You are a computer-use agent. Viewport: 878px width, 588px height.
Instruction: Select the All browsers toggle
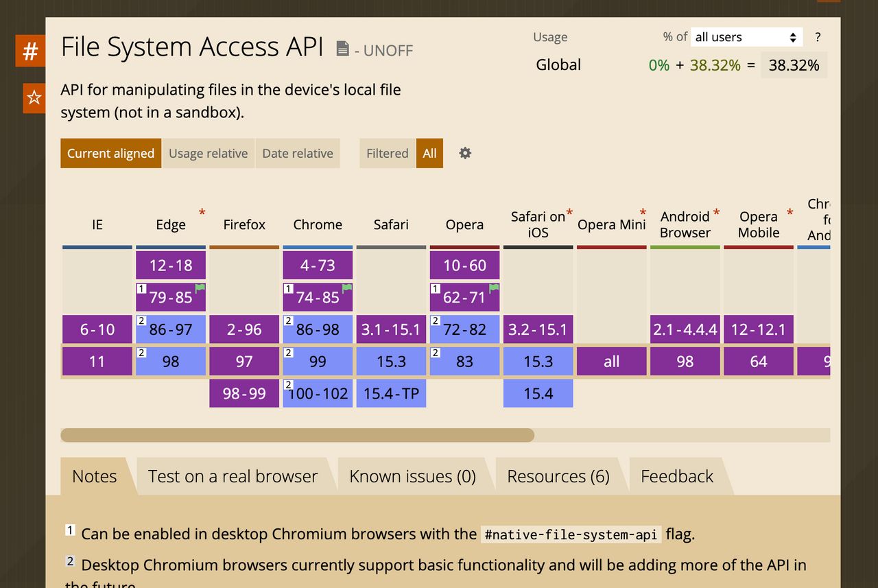pyautogui.click(x=429, y=153)
